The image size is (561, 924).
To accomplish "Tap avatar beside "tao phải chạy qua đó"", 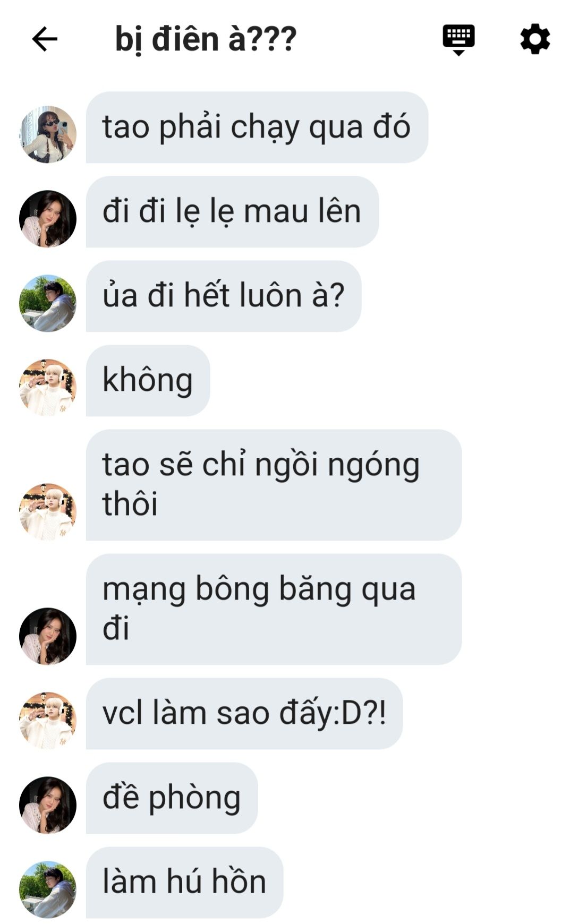I will coord(48,134).
